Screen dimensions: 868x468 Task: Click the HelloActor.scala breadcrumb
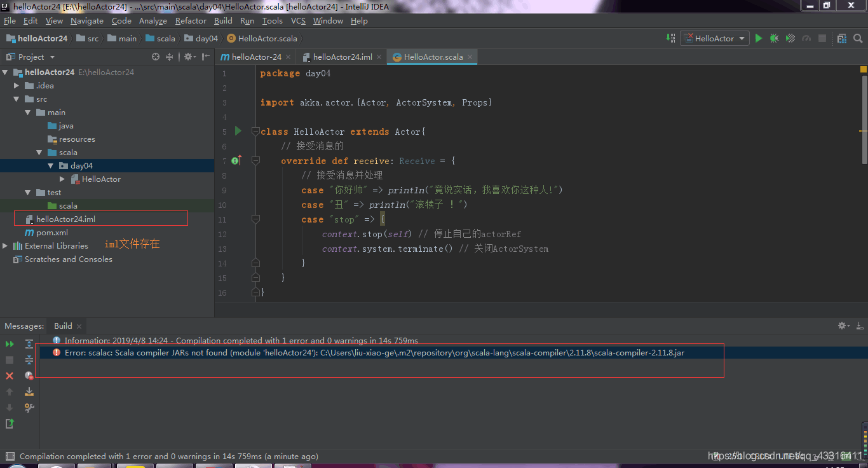pos(262,38)
